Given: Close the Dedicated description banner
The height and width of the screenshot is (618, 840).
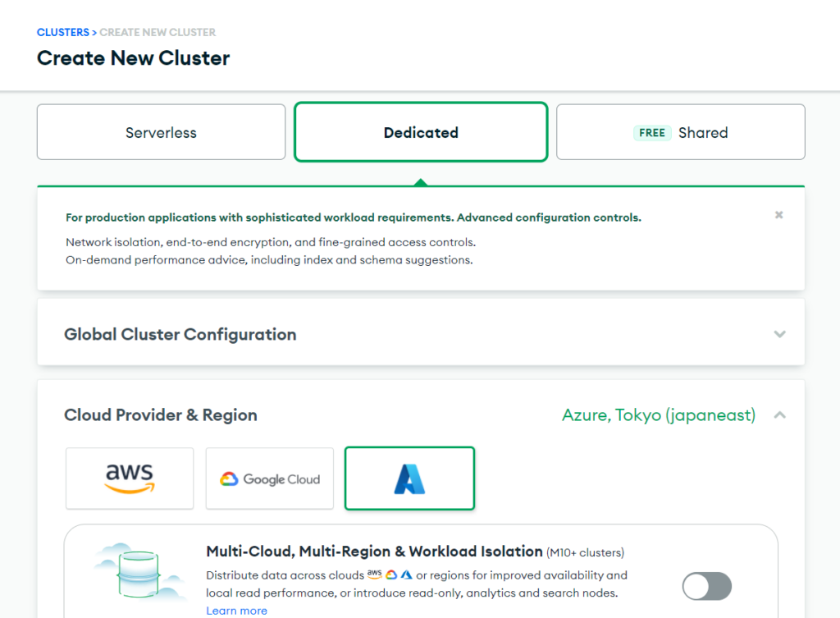Looking at the screenshot, I should 779,215.
